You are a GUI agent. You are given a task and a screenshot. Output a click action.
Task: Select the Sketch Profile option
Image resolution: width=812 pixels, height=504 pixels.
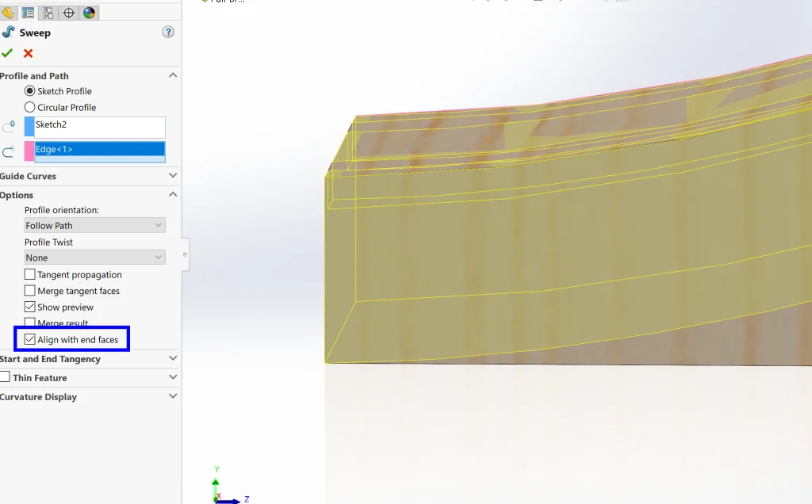30,91
